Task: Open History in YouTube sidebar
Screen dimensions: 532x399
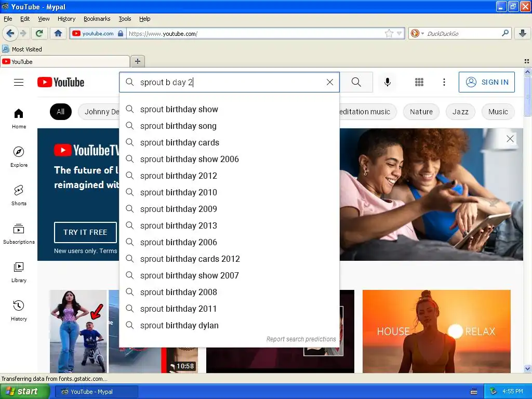Action: 19,311
